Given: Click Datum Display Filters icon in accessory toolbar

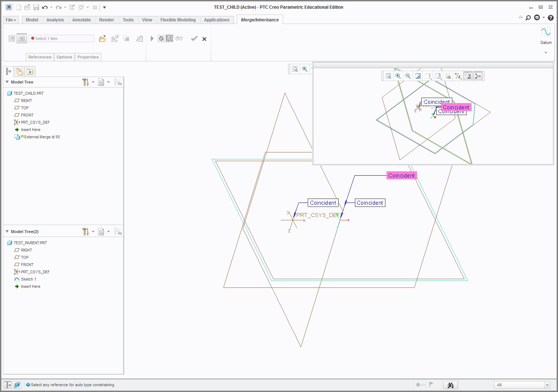Looking at the screenshot, I should 458,76.
